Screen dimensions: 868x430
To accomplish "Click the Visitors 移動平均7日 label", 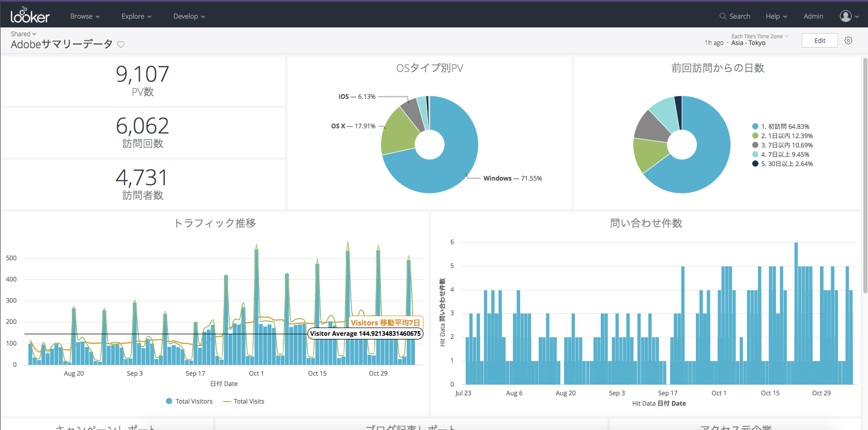I will (x=386, y=322).
